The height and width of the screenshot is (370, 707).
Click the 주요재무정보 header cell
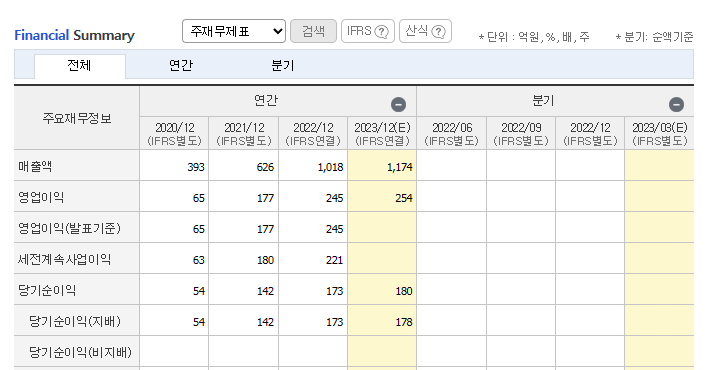coord(77,118)
